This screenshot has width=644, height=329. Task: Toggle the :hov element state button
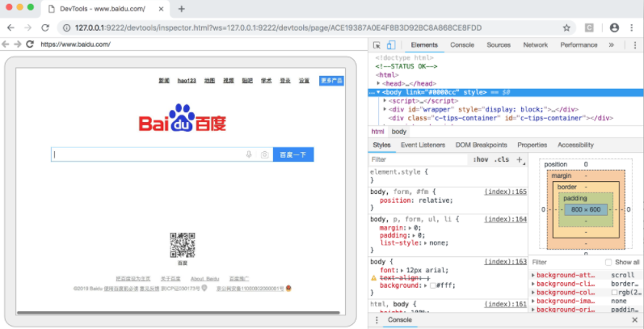480,159
